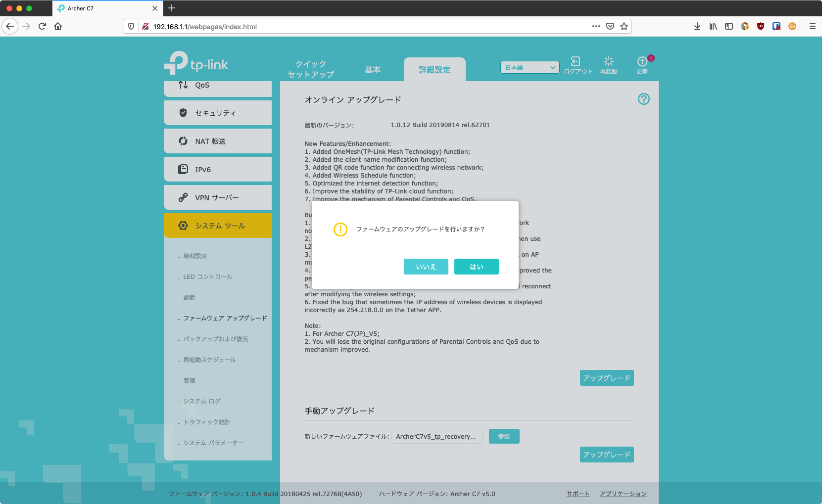Click the browser home icon
This screenshot has height=504, width=822.
[x=58, y=26]
